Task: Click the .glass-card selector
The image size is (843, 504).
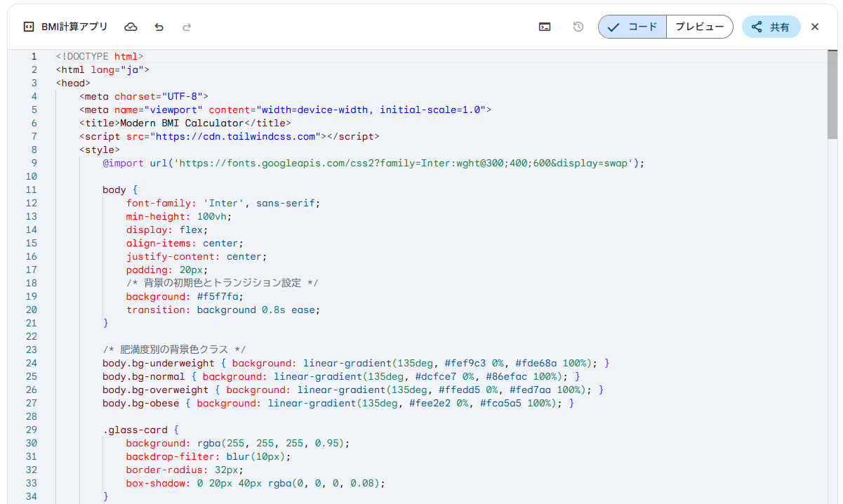Action: click(x=135, y=430)
